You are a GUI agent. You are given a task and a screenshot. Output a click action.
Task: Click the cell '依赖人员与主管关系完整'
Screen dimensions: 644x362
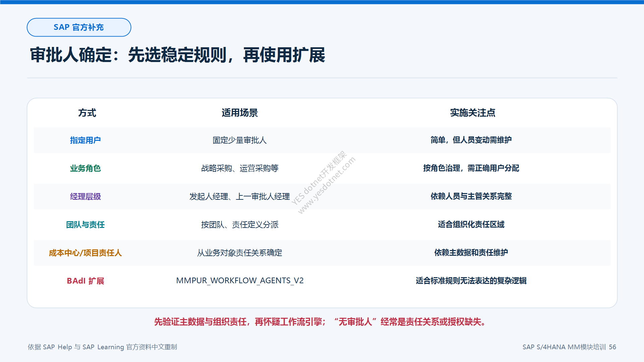point(471,196)
